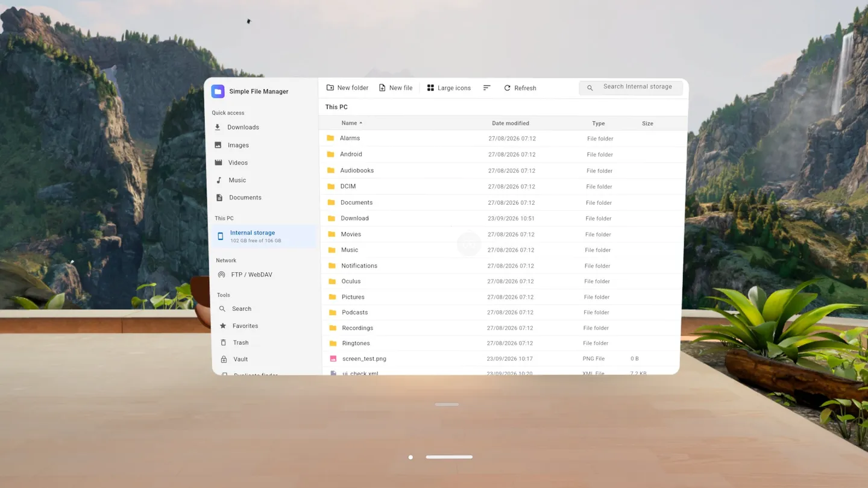
Task: Select the Notifications folder
Action: pyautogui.click(x=503, y=266)
